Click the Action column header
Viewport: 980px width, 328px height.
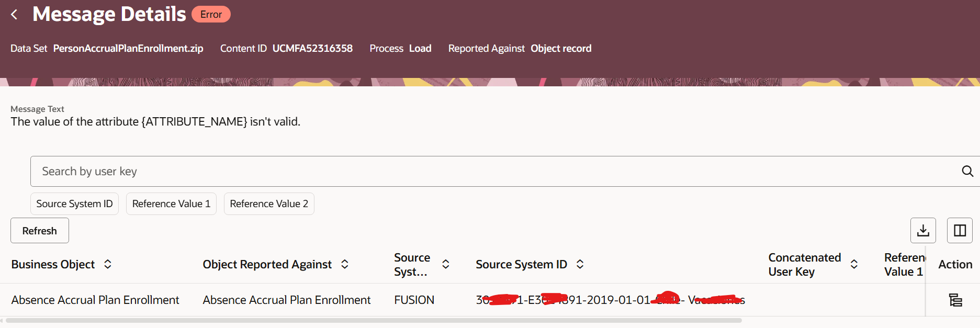(955, 264)
